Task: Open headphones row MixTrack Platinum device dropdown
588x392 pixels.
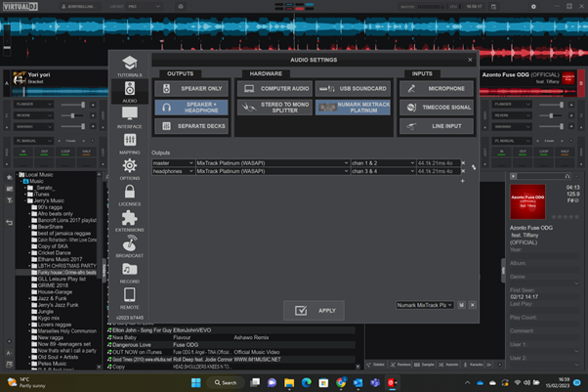Action: coord(273,171)
